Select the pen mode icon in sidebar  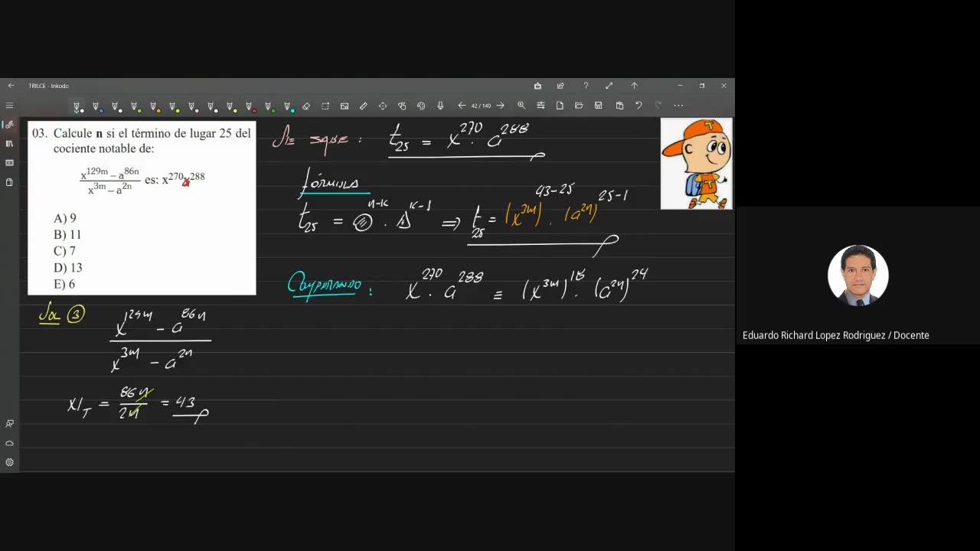[x=9, y=124]
